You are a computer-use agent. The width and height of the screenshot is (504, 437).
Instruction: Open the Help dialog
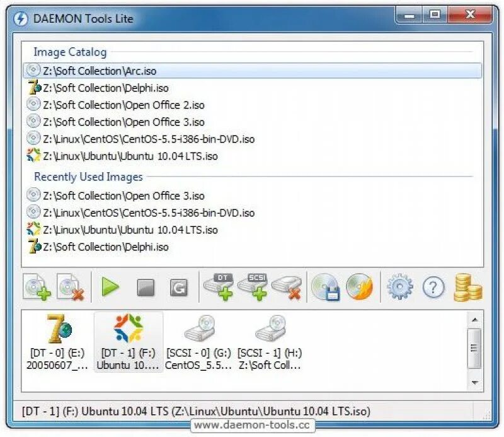[434, 288]
